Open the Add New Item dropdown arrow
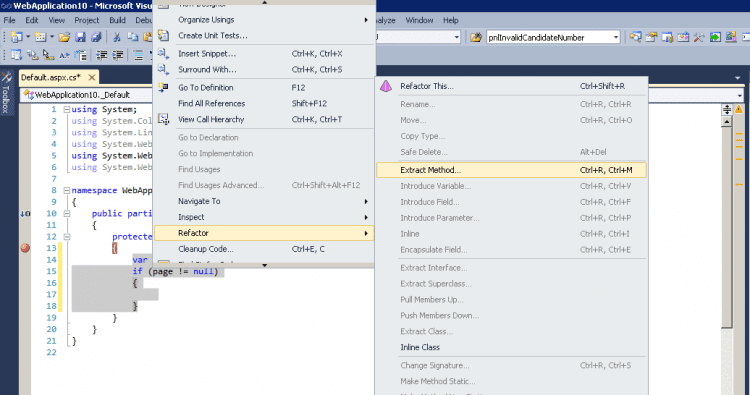Image resolution: width=750 pixels, height=395 pixels. click(52, 37)
